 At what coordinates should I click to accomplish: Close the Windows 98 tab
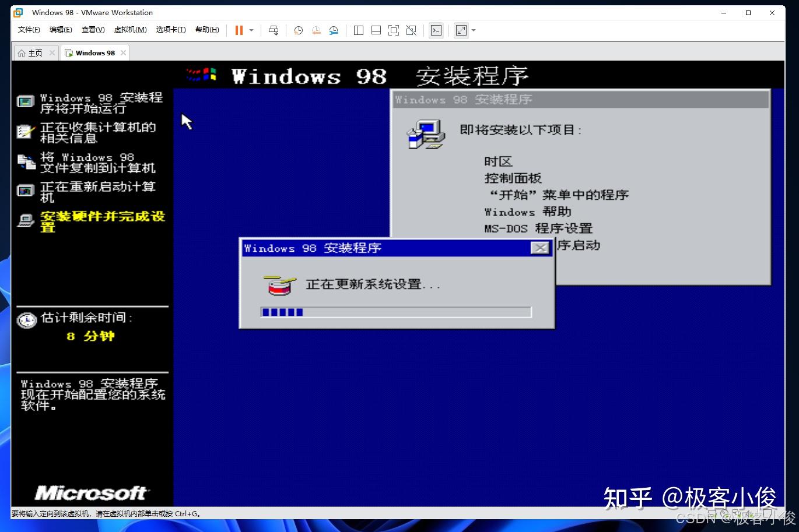pos(123,53)
